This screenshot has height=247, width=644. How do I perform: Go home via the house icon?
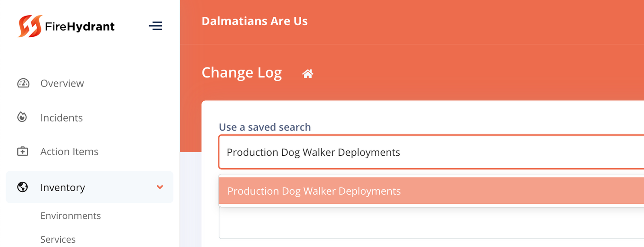pyautogui.click(x=308, y=74)
